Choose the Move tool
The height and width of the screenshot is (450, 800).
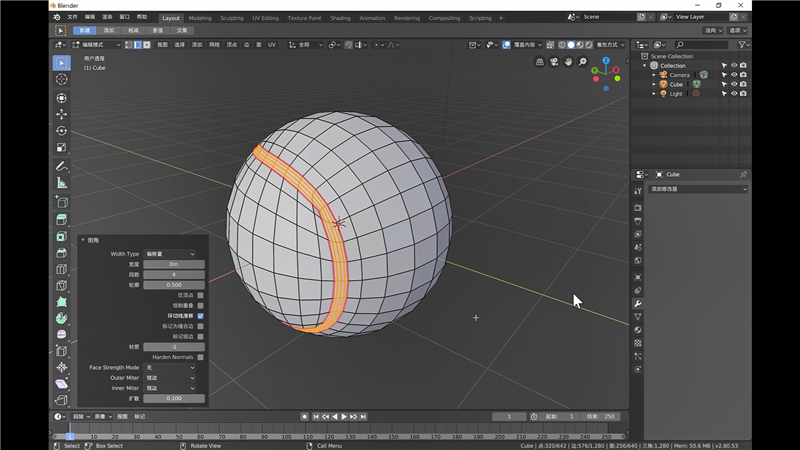pos(62,114)
